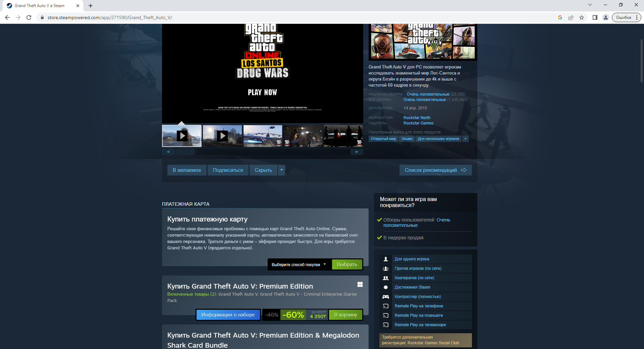Screen dimensions: 644x349
Task: Click the single-player person icon
Action: click(386, 259)
